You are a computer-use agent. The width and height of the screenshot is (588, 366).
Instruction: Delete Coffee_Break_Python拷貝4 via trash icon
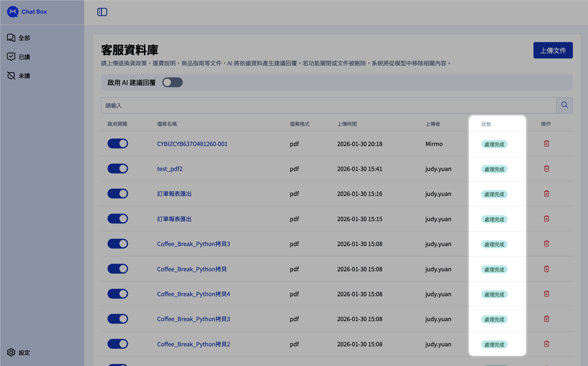[546, 294]
